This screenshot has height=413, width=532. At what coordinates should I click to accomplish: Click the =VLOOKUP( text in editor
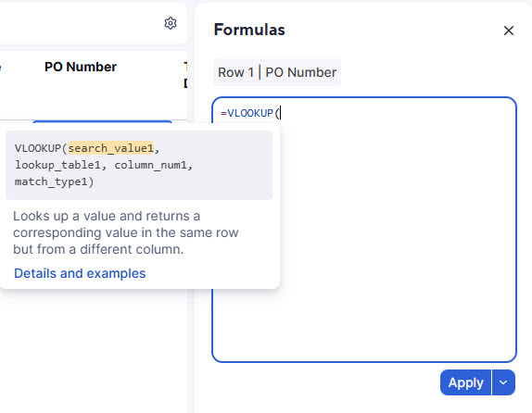coord(250,113)
